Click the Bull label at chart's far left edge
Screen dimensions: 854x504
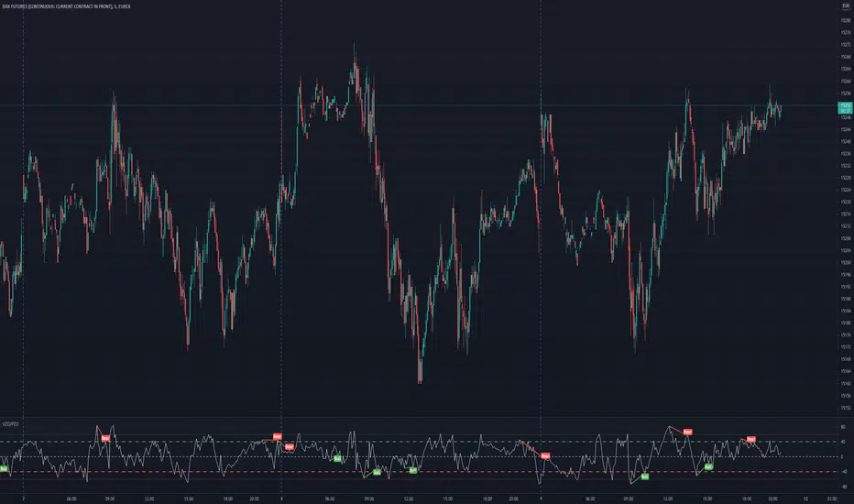4,468
